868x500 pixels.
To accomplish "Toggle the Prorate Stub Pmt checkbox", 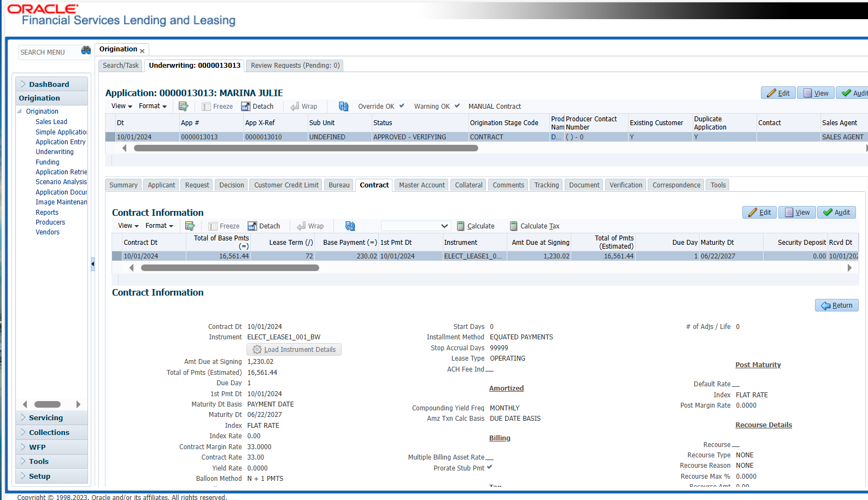I will (x=489, y=467).
